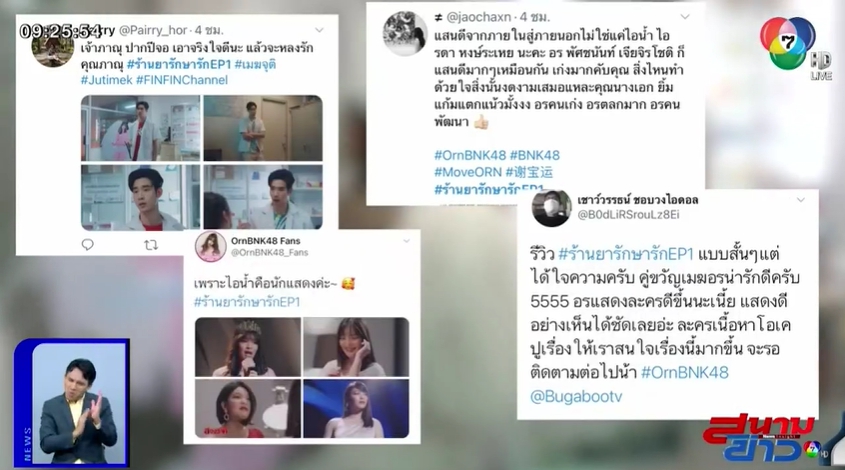Image resolution: width=845 pixels, height=470 pixels.
Task: Click the Channel 7 HD logo
Action: pos(795,46)
